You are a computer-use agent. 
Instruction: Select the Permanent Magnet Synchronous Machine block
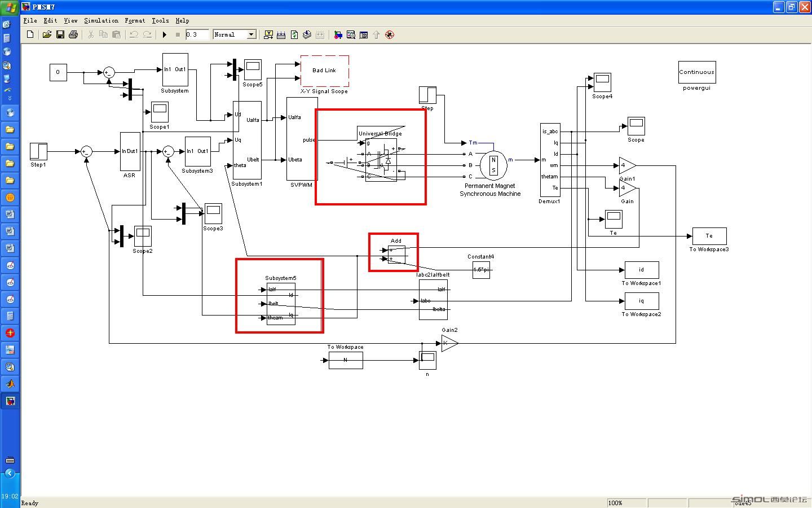[x=493, y=165]
